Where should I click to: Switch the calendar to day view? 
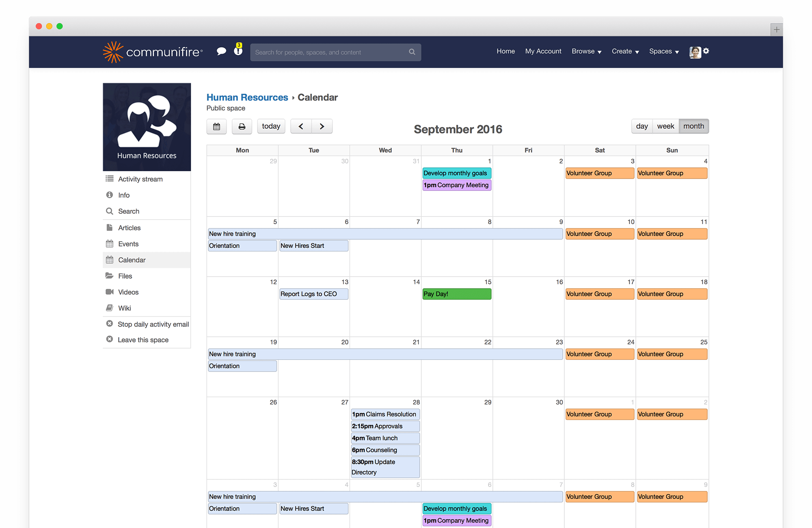(641, 126)
